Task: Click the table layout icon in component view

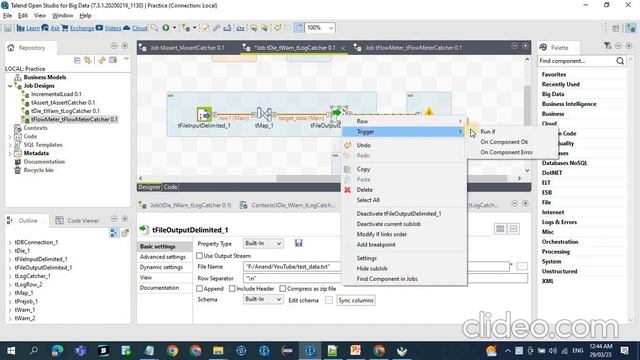Action: tap(500, 229)
